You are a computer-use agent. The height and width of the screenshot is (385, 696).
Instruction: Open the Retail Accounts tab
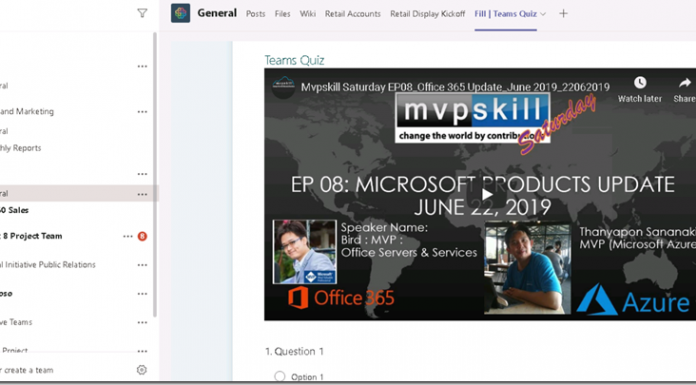tap(353, 14)
